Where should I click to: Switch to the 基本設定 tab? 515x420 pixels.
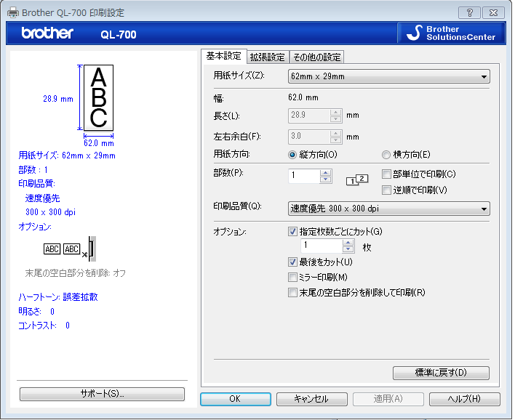click(x=223, y=56)
